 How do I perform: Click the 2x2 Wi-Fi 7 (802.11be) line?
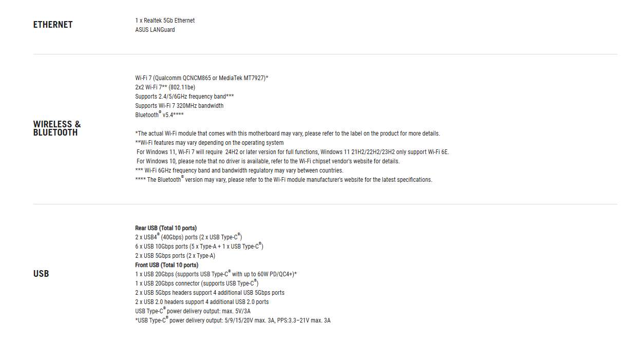(165, 87)
